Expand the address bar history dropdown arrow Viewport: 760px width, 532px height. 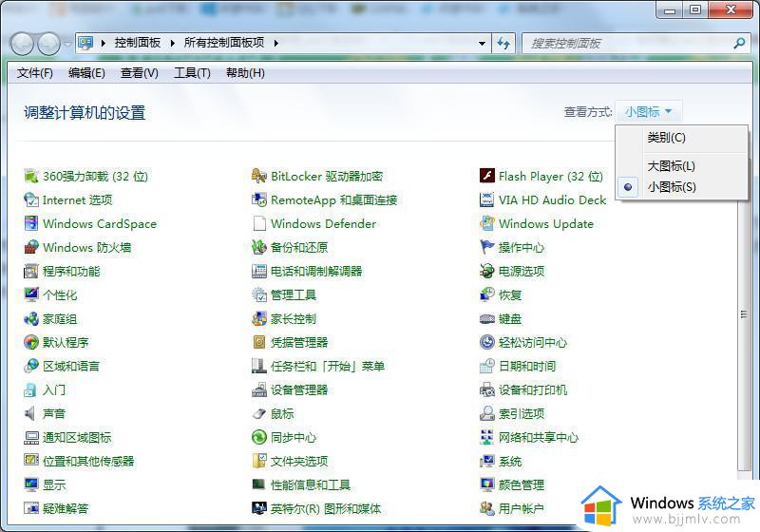pyautogui.click(x=482, y=43)
